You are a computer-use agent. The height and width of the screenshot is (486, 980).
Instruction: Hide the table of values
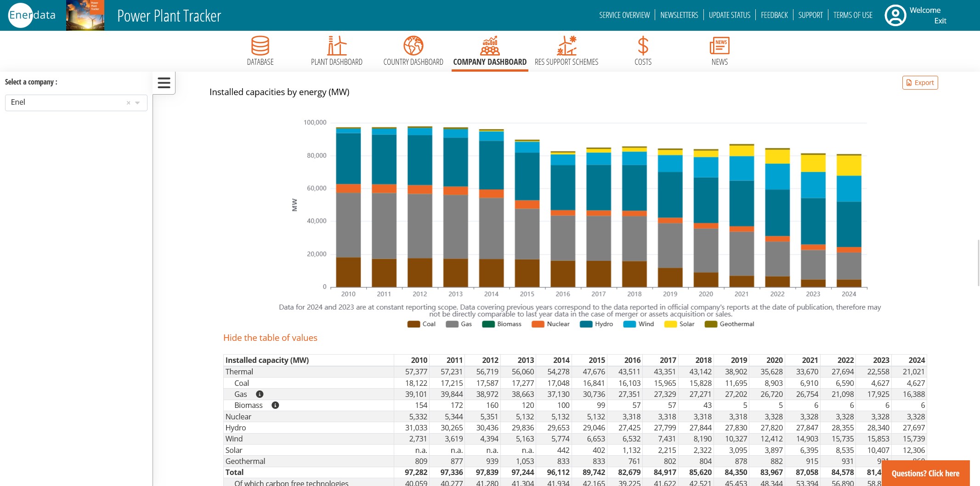click(270, 338)
